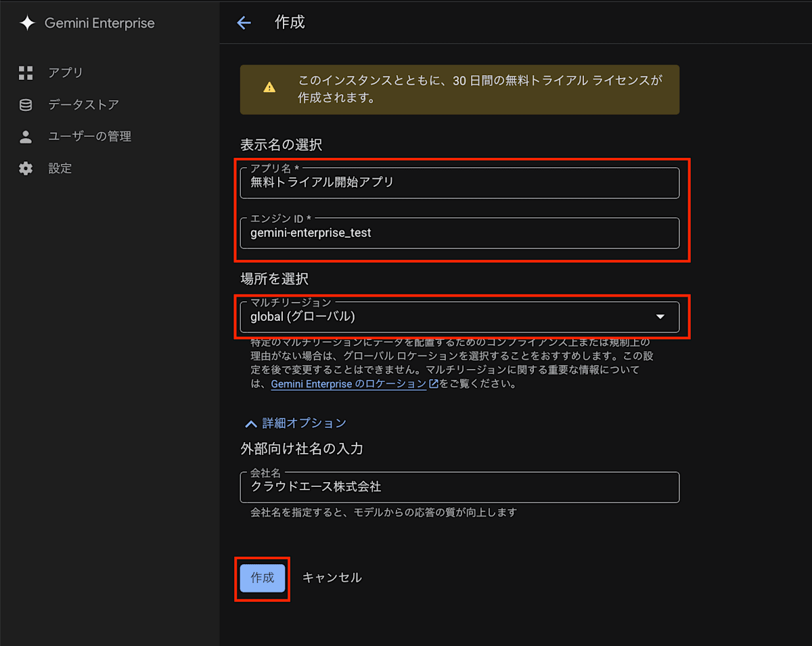This screenshot has width=812, height=646.
Task: Click the Gemini Enterprise title text
Action: pos(99,23)
